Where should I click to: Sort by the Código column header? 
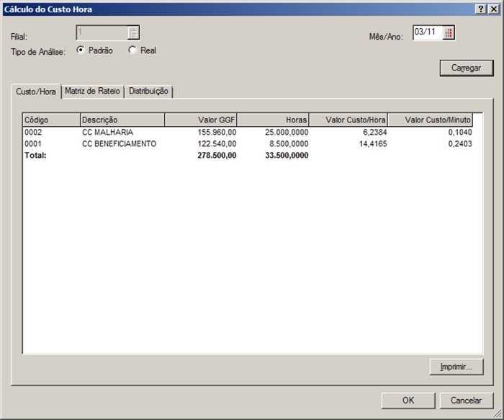pos(51,120)
